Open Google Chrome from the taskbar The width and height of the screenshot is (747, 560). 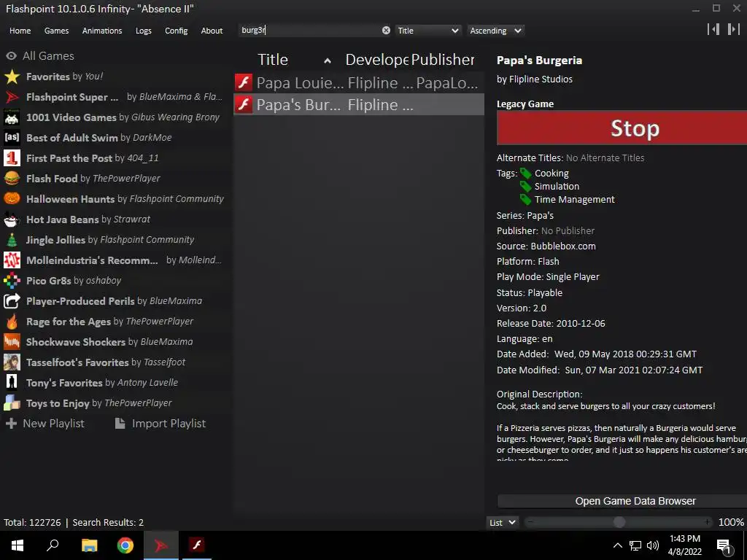click(125, 545)
